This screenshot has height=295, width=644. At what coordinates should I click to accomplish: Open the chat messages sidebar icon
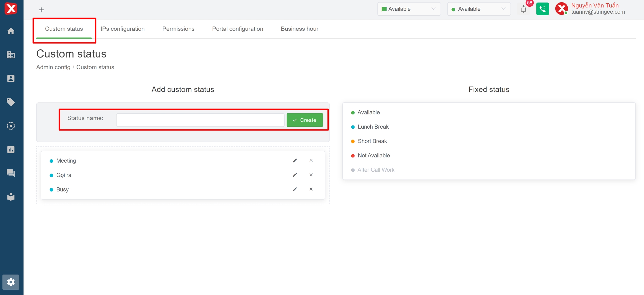point(11,173)
